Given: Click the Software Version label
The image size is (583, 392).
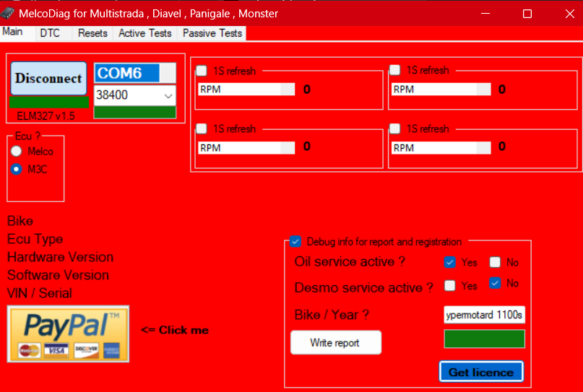Looking at the screenshot, I should tap(58, 275).
